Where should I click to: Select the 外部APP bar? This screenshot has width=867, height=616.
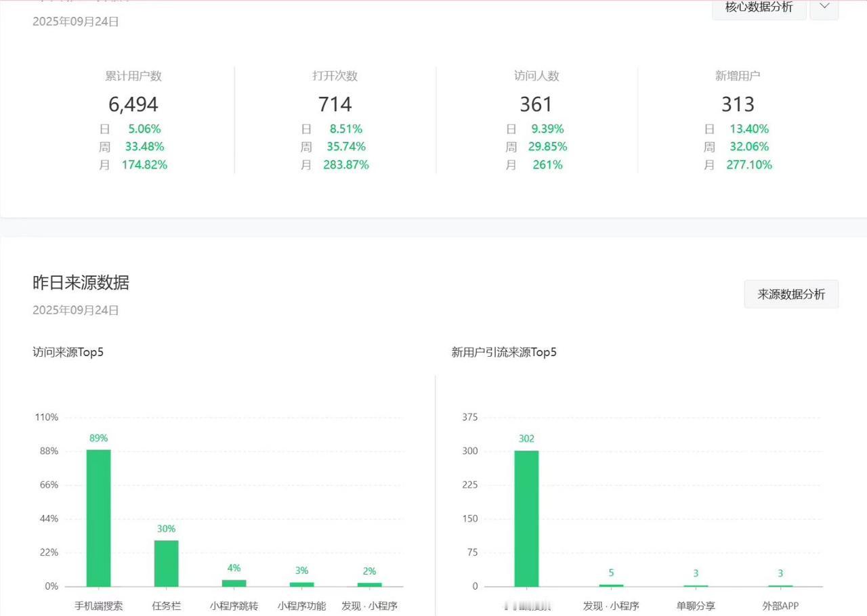pos(780,586)
